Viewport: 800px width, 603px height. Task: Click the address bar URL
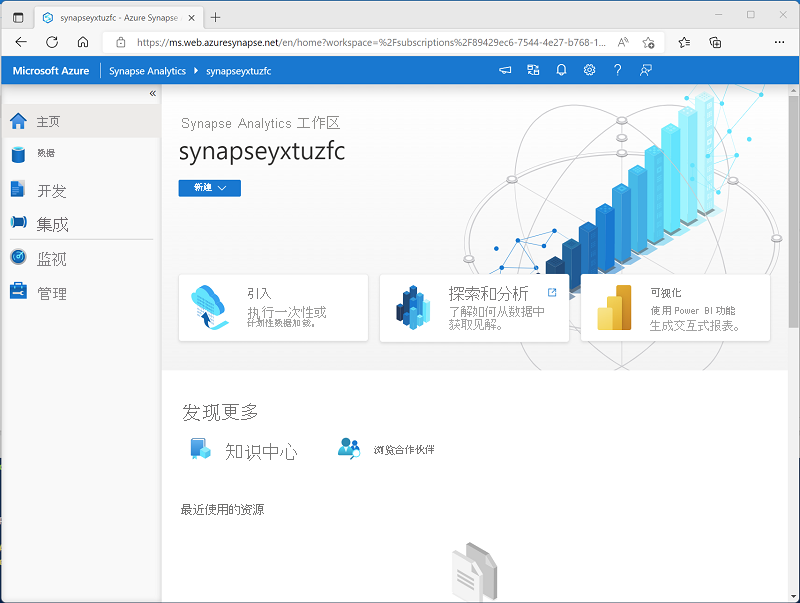pyautogui.click(x=371, y=42)
